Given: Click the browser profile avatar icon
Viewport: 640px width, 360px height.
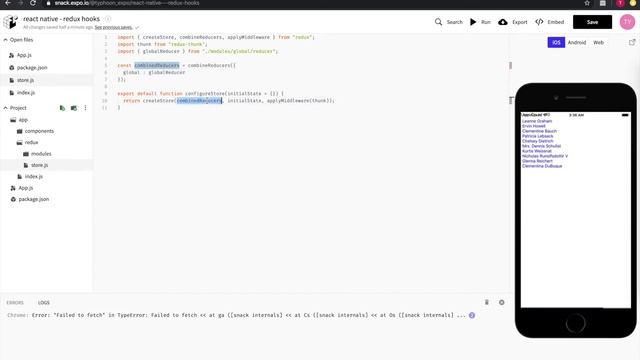Looking at the screenshot, I should coord(620,3).
